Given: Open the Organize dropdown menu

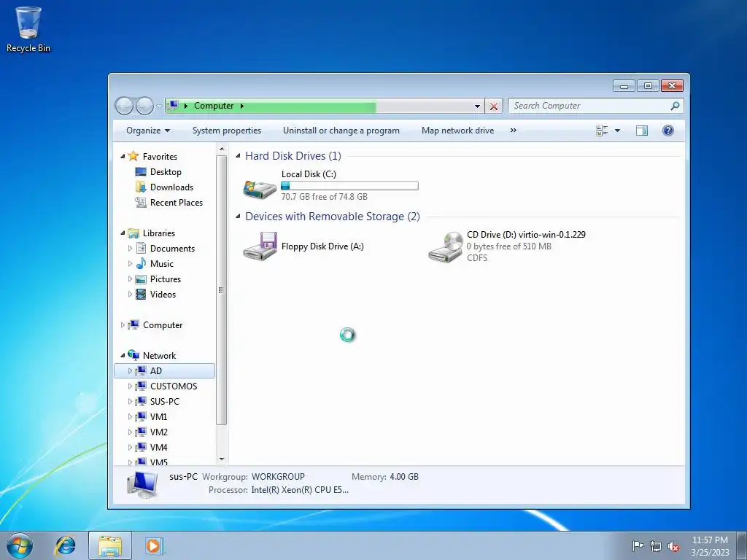Looking at the screenshot, I should pyautogui.click(x=148, y=131).
